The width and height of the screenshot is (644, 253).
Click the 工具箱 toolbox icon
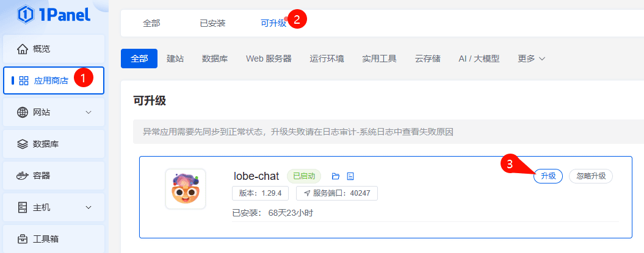pos(23,239)
